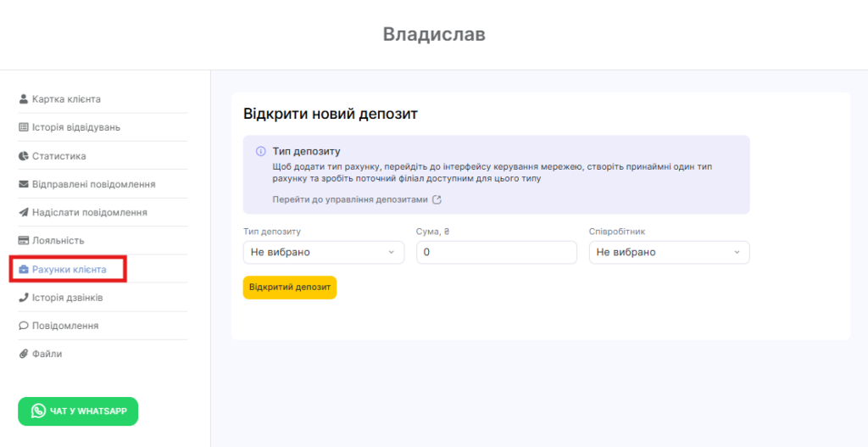Click the speech bubble icon beside Повідомлення
868x447 pixels.
click(x=24, y=326)
